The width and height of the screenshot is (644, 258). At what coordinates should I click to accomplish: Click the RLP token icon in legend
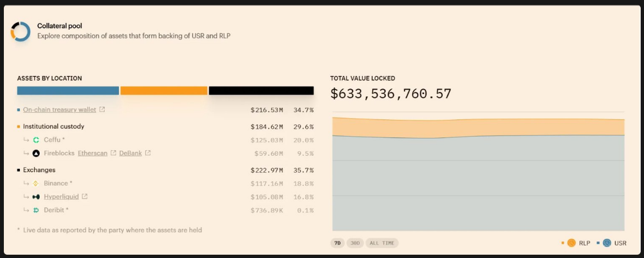pos(571,243)
